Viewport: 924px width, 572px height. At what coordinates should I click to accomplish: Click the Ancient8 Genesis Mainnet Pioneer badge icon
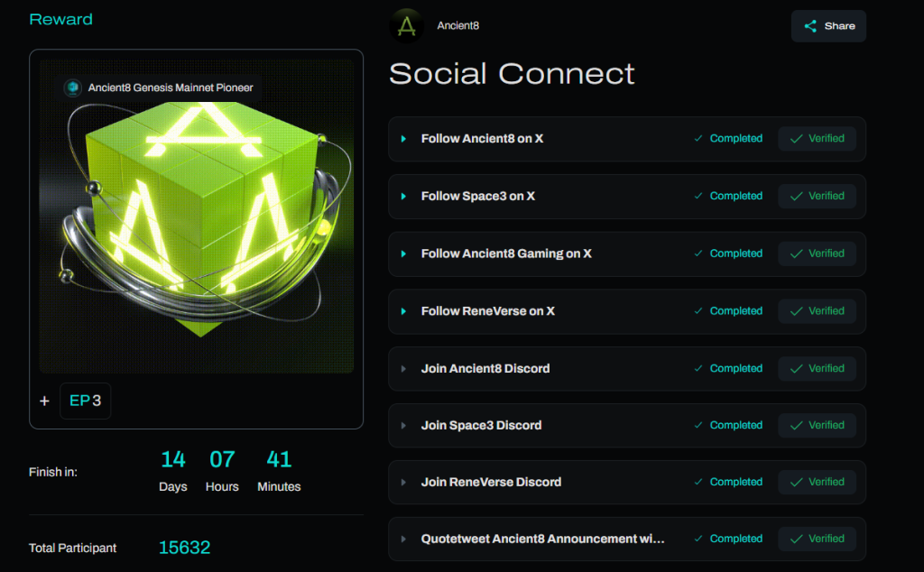click(72, 88)
